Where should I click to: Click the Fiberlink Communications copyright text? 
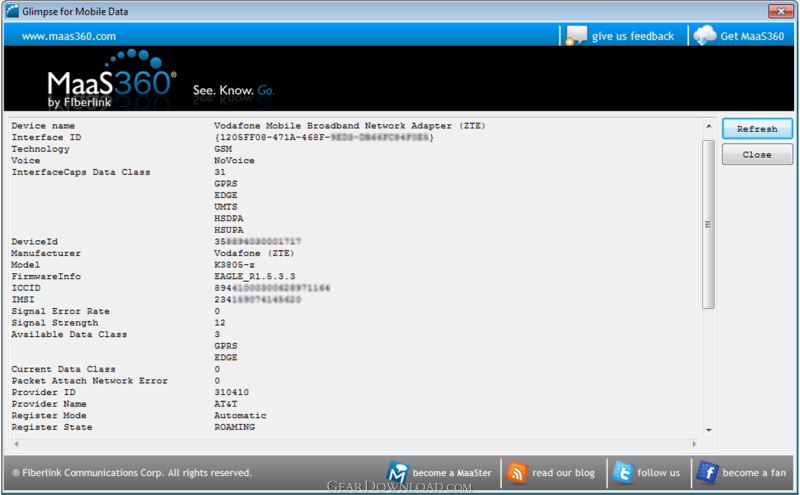pos(132,473)
